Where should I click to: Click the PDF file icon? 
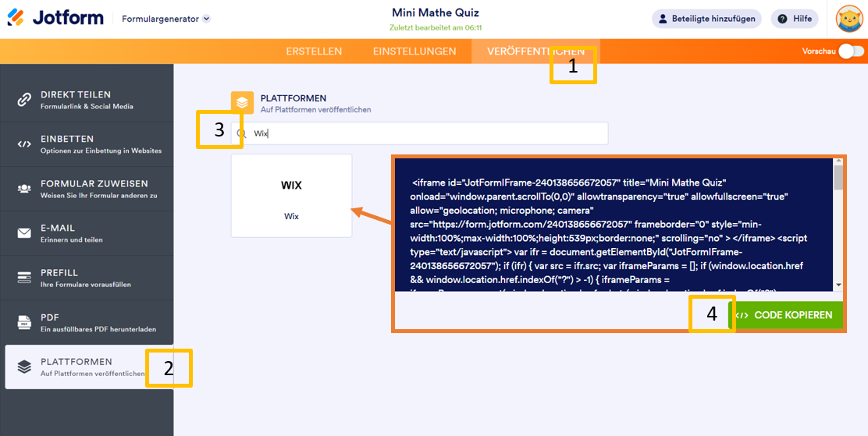23,322
